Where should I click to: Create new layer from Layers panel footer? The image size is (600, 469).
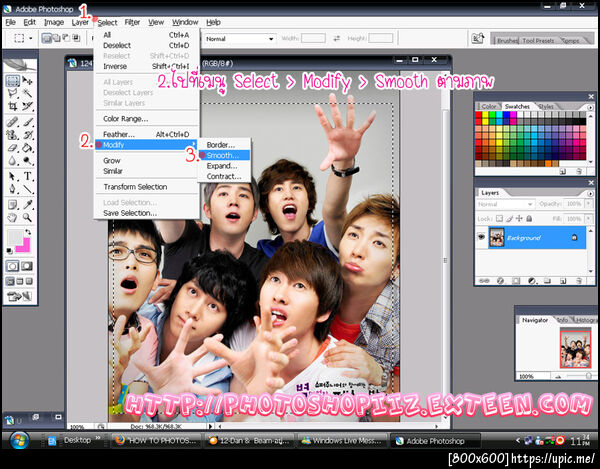click(563, 281)
